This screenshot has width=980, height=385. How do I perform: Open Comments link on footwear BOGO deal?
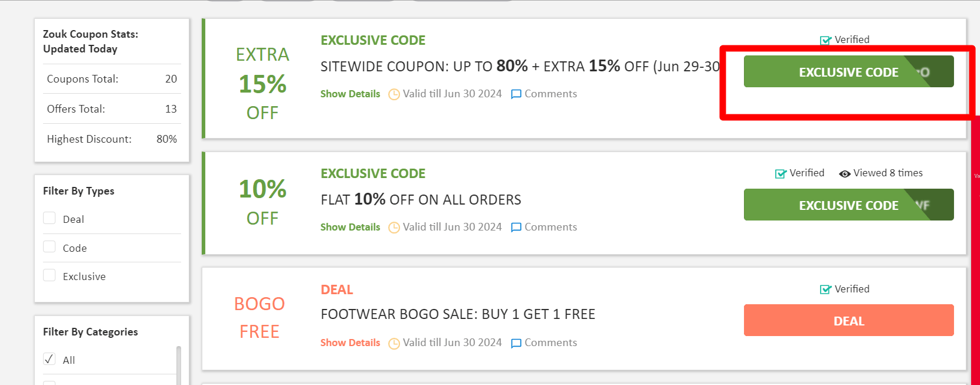pyautogui.click(x=550, y=343)
